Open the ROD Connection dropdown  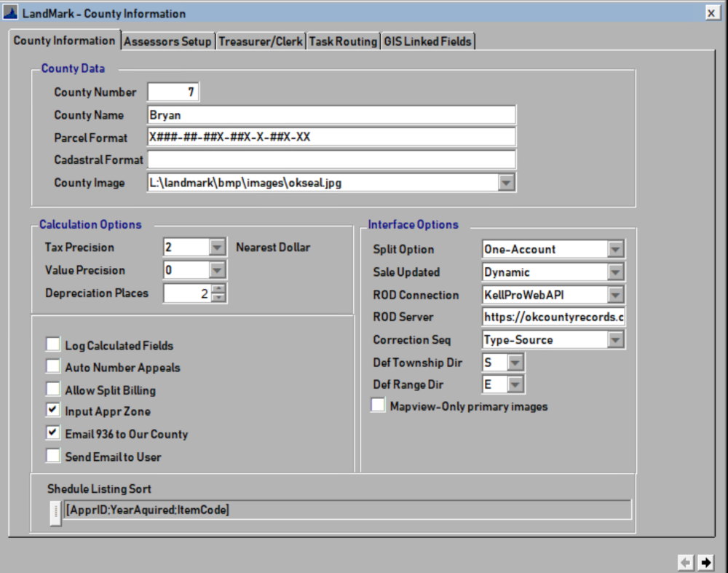click(616, 294)
